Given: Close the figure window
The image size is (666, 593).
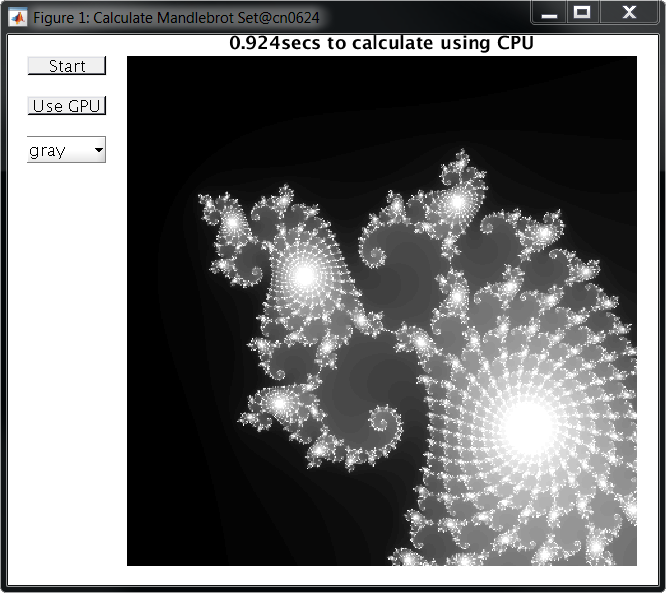Looking at the screenshot, I should click(x=629, y=13).
